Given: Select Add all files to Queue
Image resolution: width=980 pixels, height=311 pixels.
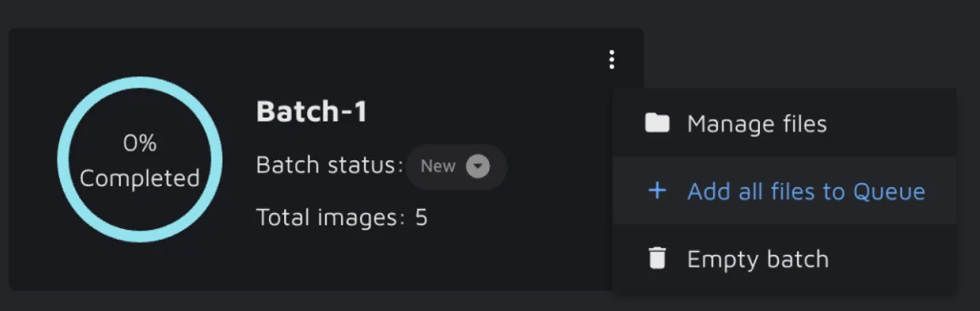Looking at the screenshot, I should [784, 191].
